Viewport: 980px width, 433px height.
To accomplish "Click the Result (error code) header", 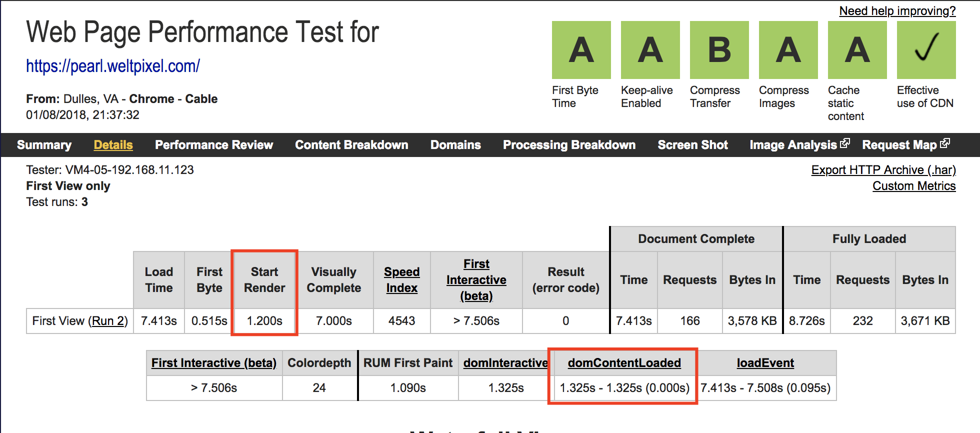I will 565,280.
